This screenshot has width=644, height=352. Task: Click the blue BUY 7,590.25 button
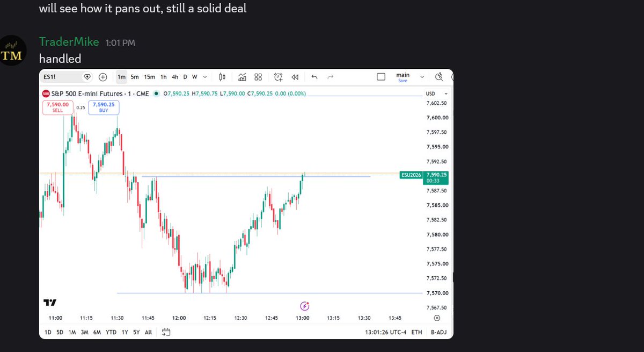[104, 107]
